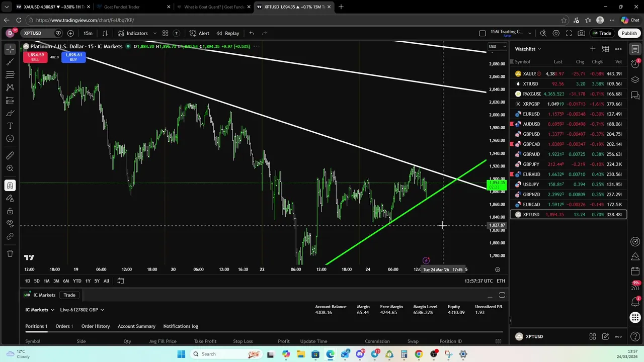
Task: Open the compare or add symbol plus icon
Action: point(70,33)
